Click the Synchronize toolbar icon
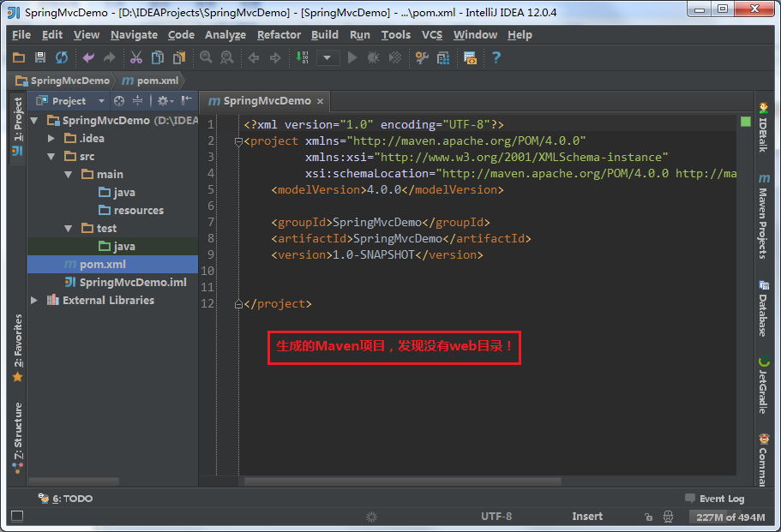The image size is (781, 532). tap(62, 57)
